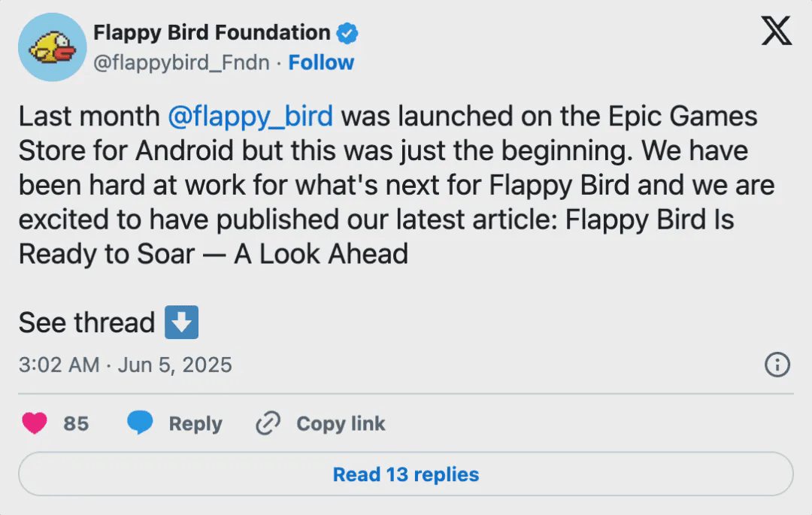Click the blue verified checkmark badge

point(347,33)
